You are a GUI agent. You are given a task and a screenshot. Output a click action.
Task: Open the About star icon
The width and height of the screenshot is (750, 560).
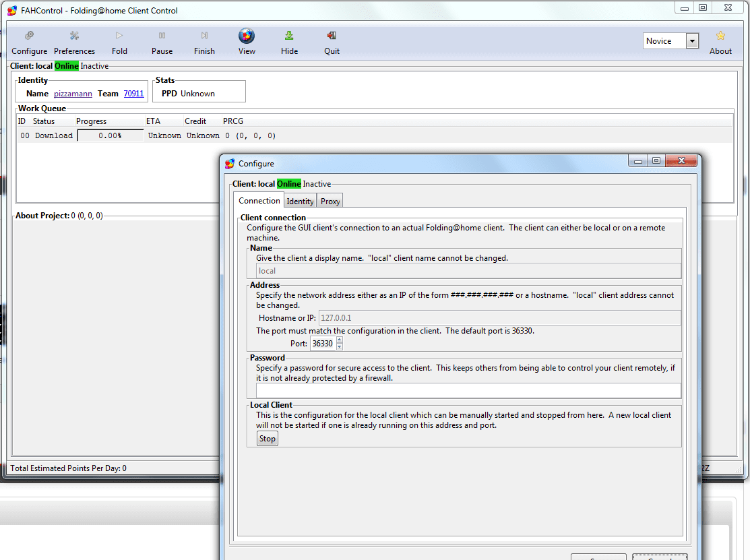click(720, 42)
